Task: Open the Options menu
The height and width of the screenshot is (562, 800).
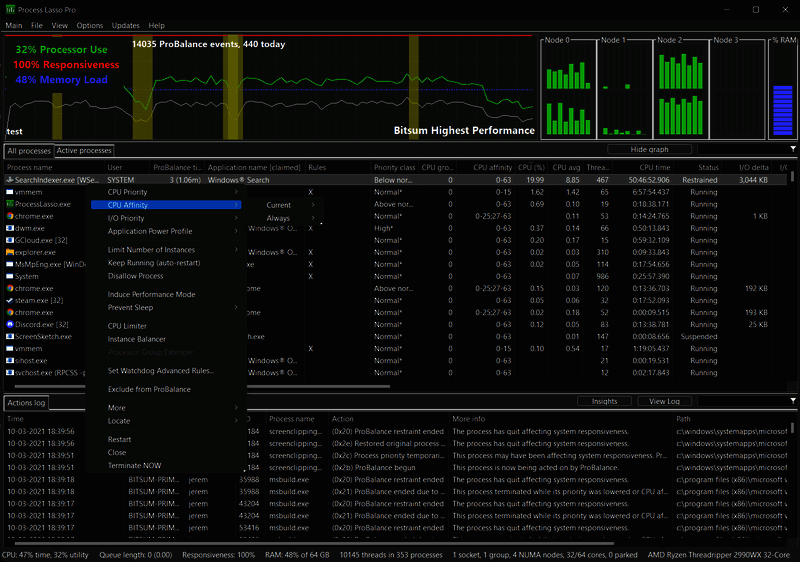Action: (90, 25)
